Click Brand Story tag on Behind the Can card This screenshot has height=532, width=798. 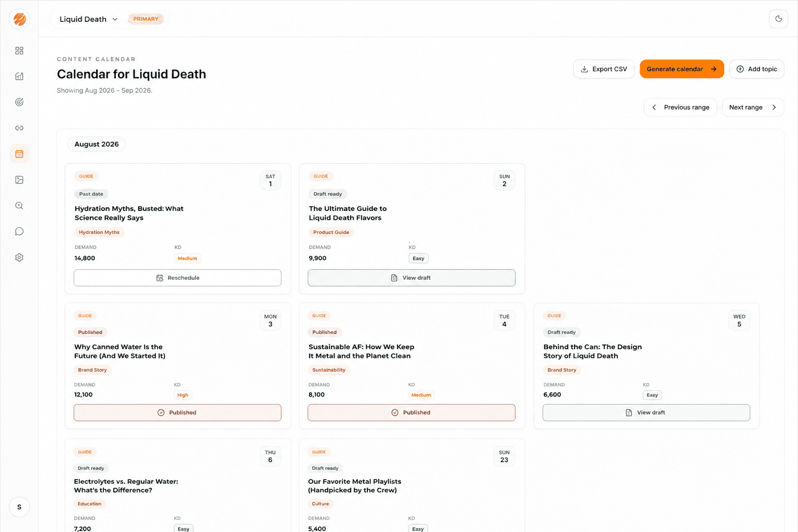click(562, 370)
